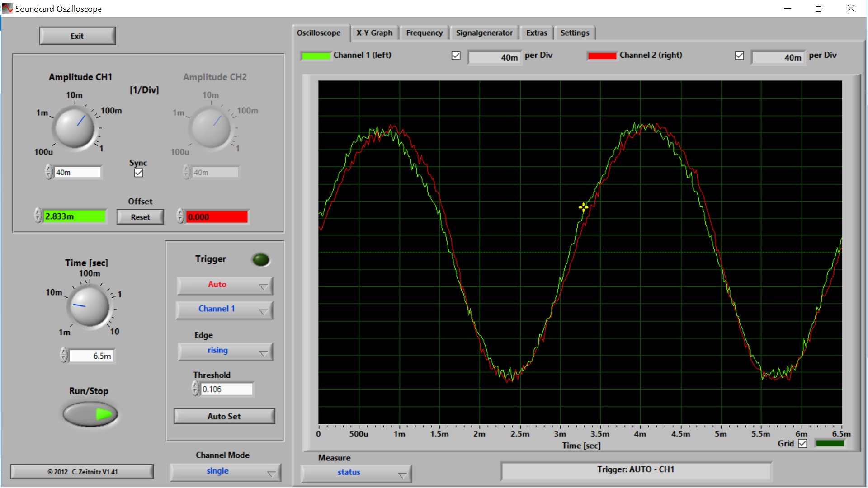868x488 pixels.
Task: Click the Time [sec] rotary knob
Action: 89,306
